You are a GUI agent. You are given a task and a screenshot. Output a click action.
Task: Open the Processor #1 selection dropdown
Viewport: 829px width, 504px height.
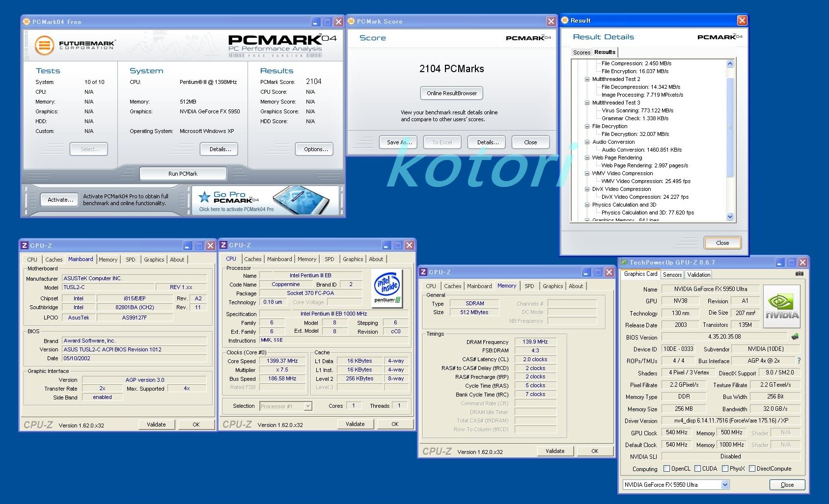pos(308,406)
